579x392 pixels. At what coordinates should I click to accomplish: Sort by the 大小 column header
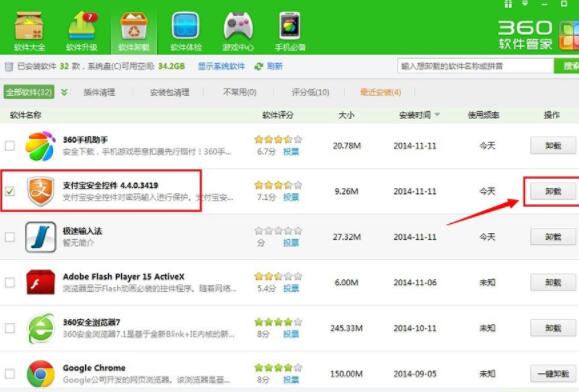pos(346,115)
